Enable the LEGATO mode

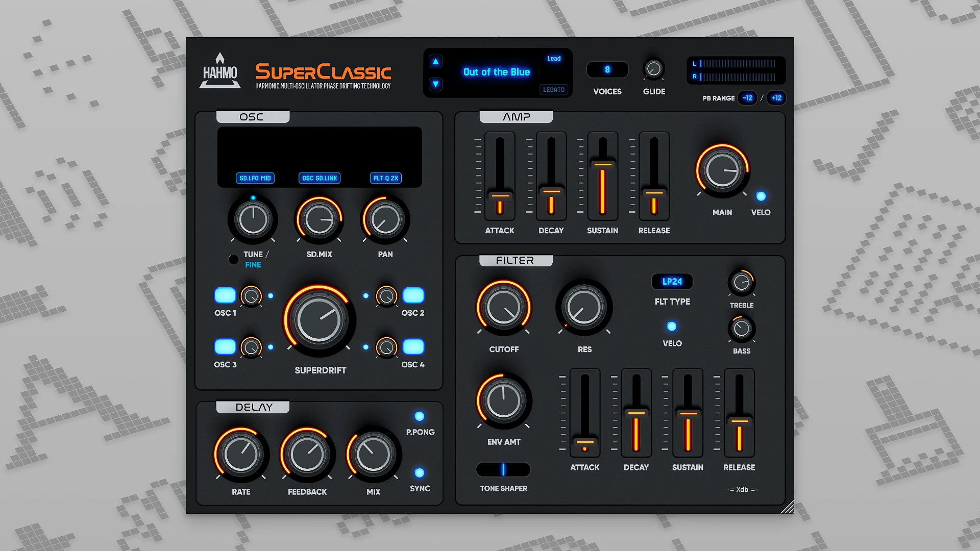(x=554, y=89)
